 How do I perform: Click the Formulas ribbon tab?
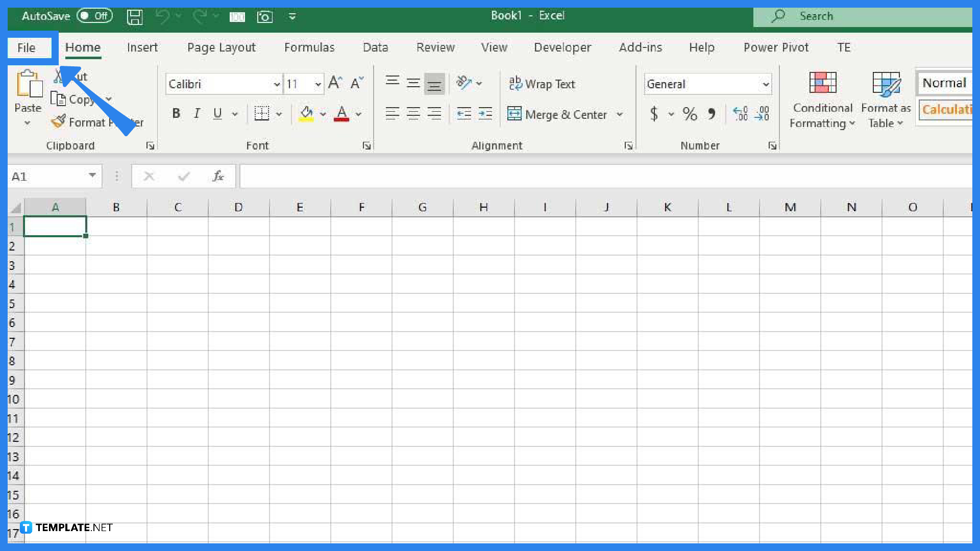click(310, 47)
